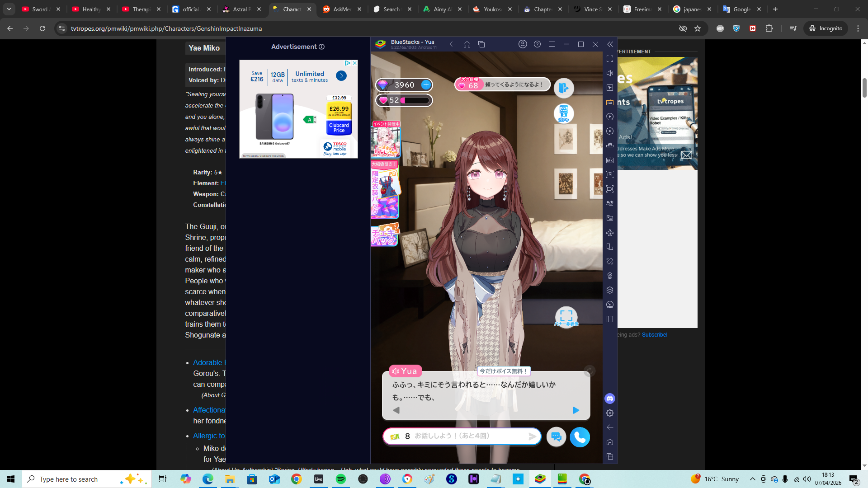Toggle third-party cookie eye icon
The image size is (868, 488).
(x=683, y=28)
